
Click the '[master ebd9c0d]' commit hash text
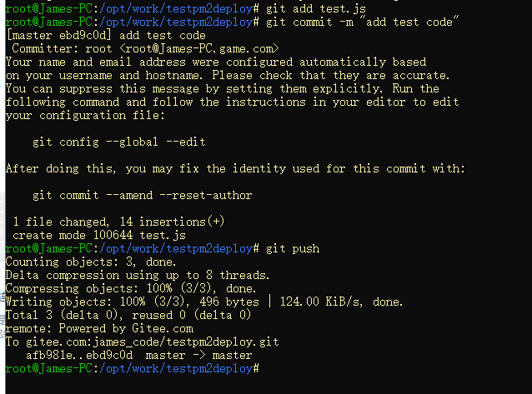59,35
